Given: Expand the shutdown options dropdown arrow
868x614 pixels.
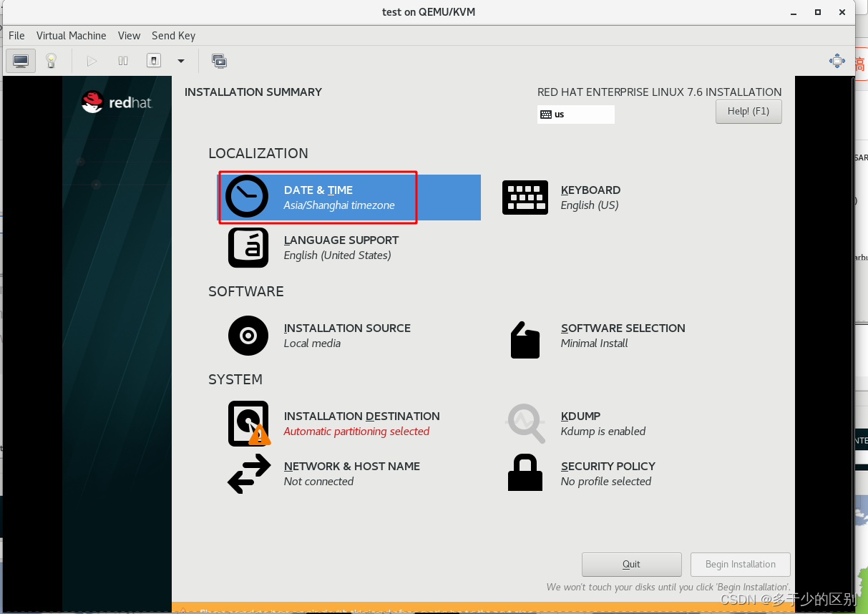Looking at the screenshot, I should (x=181, y=62).
